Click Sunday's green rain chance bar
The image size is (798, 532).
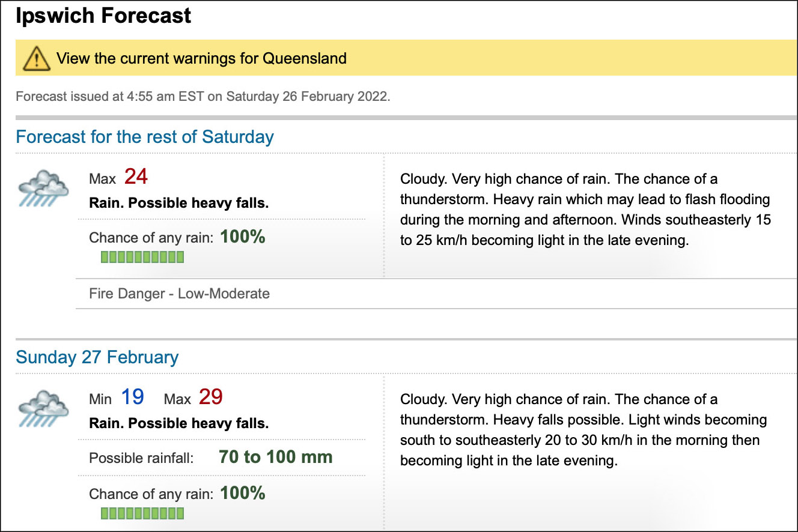point(142,513)
